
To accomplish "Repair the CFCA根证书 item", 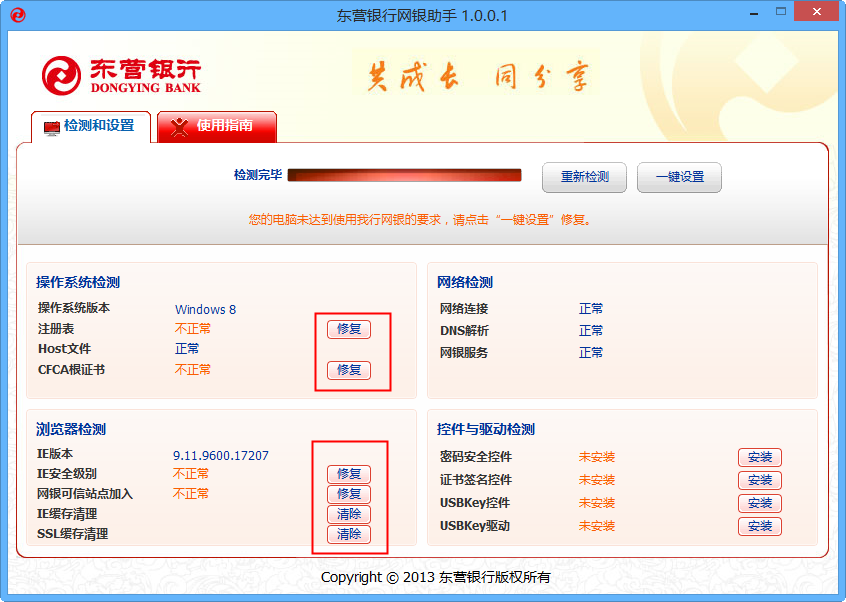I will coord(349,370).
